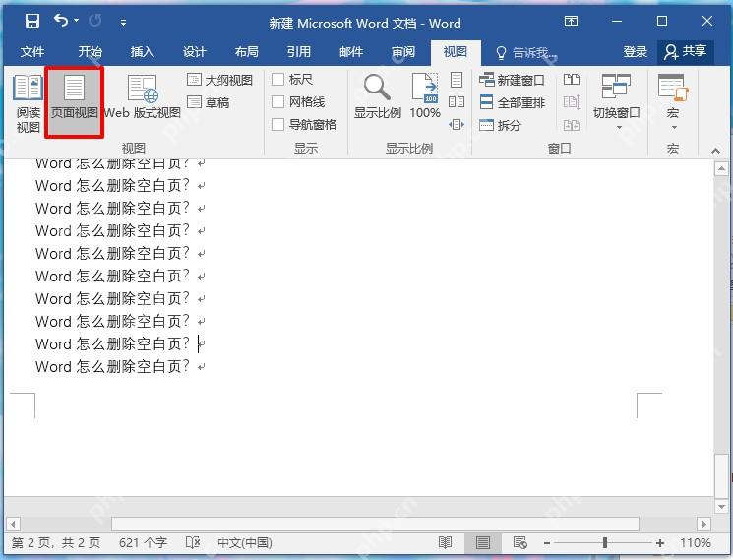This screenshot has height=560, width=733.
Task: Switch to Web 版式视图
Action: pyautogui.click(x=143, y=97)
